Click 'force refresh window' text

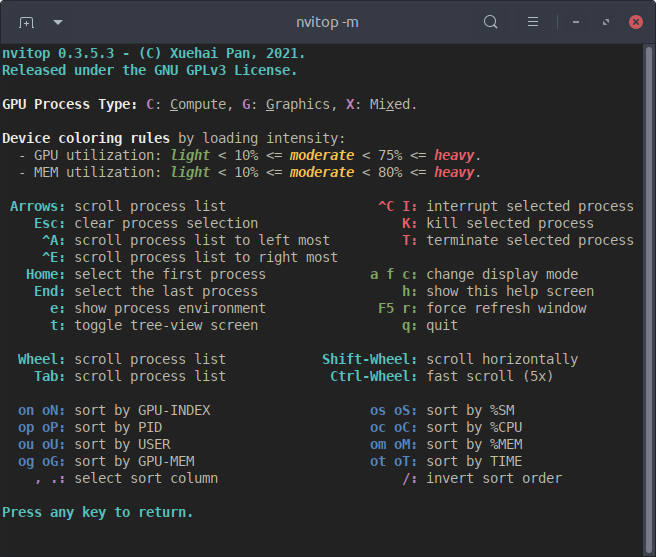tap(506, 308)
